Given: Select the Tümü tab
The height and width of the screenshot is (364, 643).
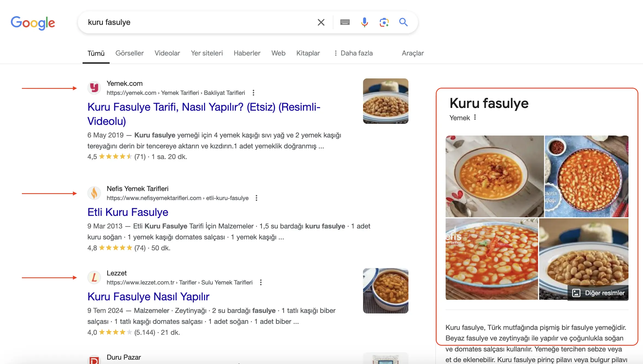Looking at the screenshot, I should point(96,53).
